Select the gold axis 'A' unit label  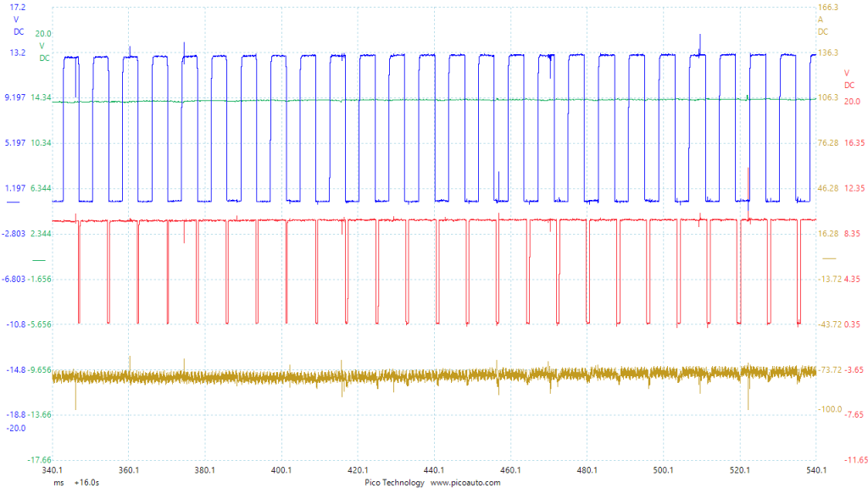(x=821, y=19)
